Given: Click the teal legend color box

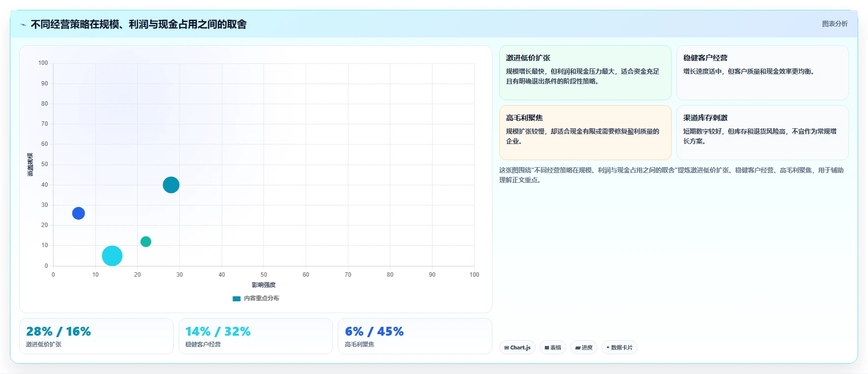Looking at the screenshot, I should (x=237, y=298).
